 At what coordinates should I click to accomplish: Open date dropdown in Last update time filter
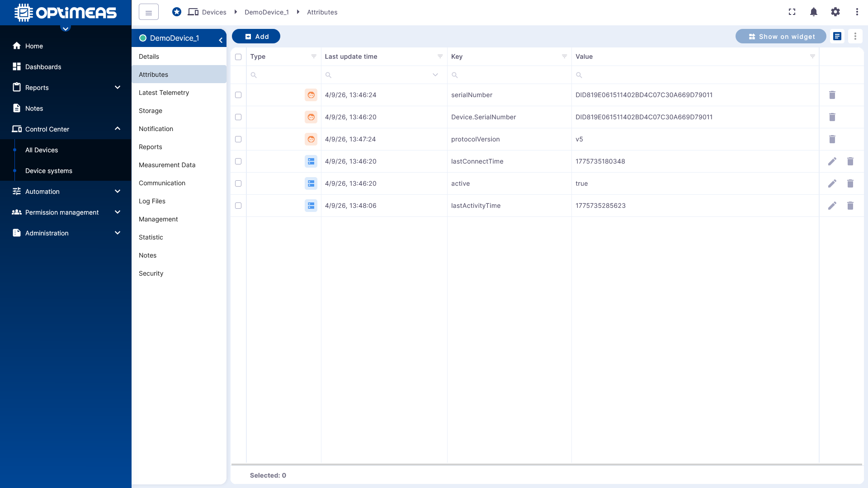click(x=435, y=75)
